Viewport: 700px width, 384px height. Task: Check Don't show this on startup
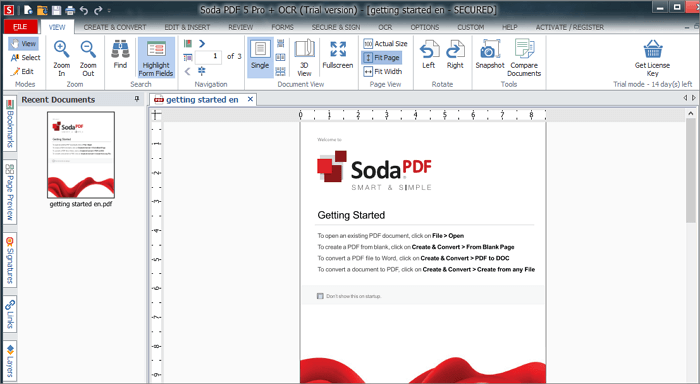click(x=320, y=296)
